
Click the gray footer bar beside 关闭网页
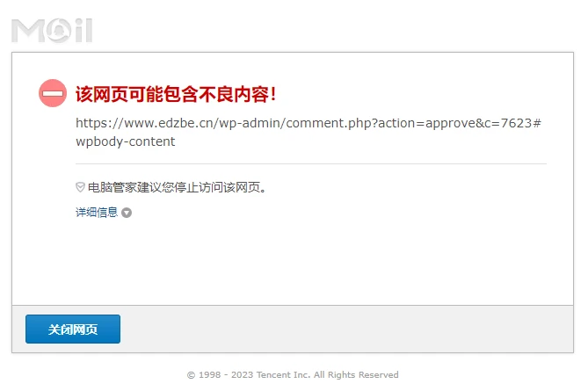tap(346, 329)
